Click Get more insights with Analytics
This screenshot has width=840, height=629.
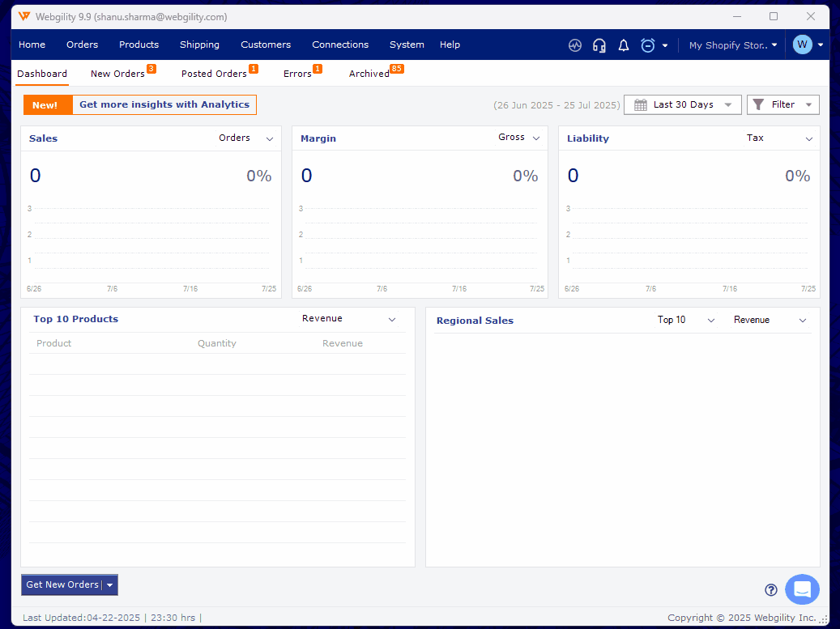click(x=164, y=104)
